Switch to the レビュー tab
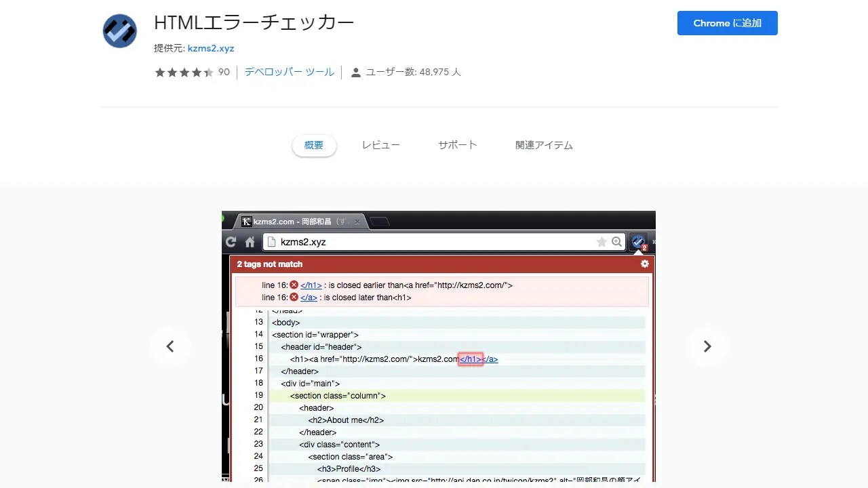This screenshot has width=868, height=488. click(x=380, y=144)
